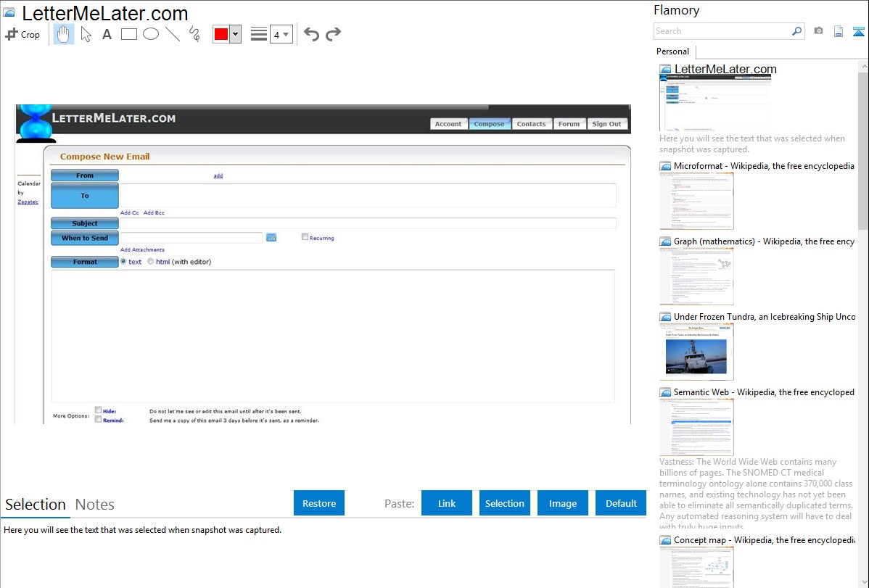
Task: Click the Add Cc link
Action: 130,213
